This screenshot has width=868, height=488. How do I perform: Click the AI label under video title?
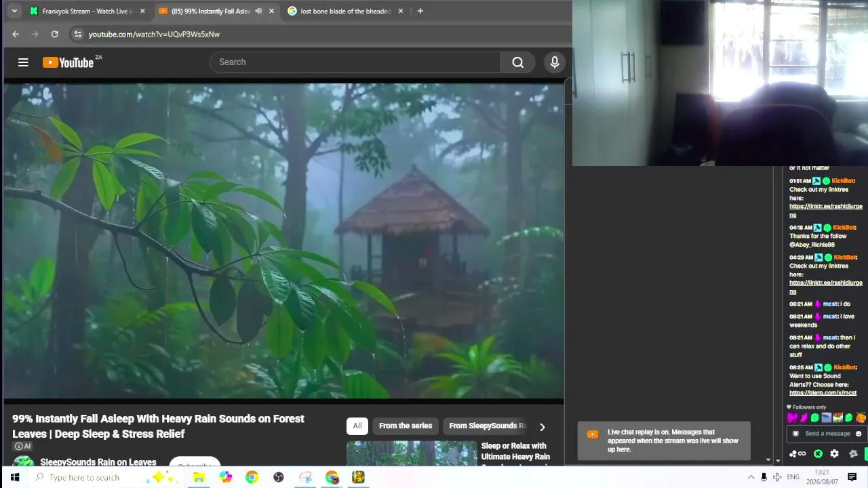[x=22, y=446]
